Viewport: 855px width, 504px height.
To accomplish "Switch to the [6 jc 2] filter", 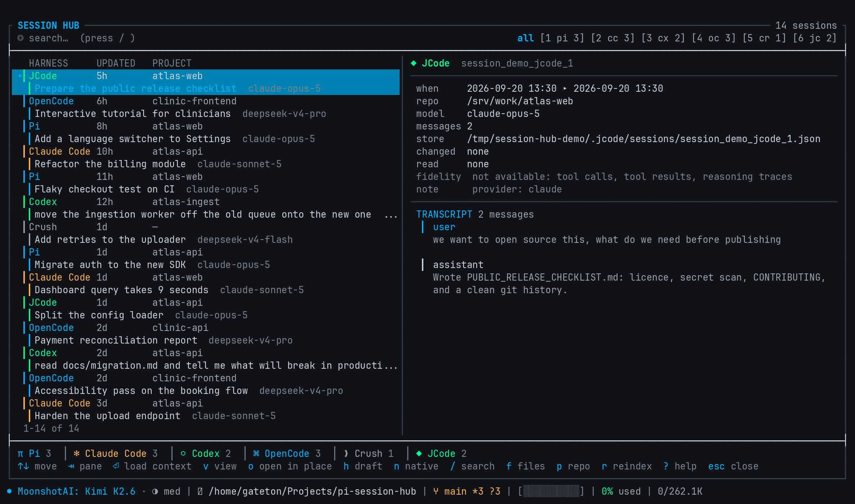I will (815, 38).
